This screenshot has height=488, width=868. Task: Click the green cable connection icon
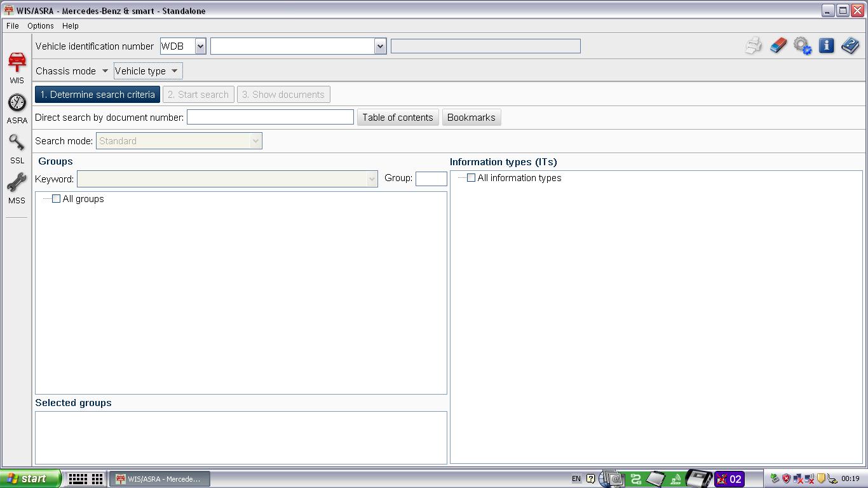tap(636, 479)
